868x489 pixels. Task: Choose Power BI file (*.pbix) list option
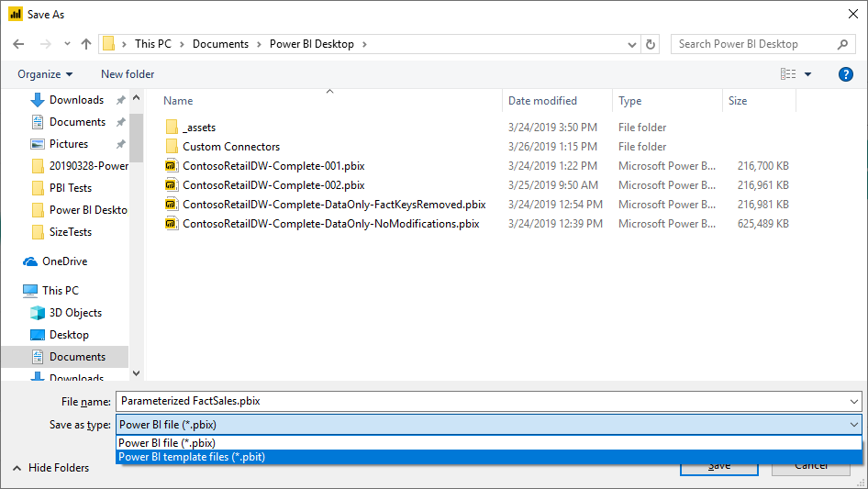[x=167, y=443]
